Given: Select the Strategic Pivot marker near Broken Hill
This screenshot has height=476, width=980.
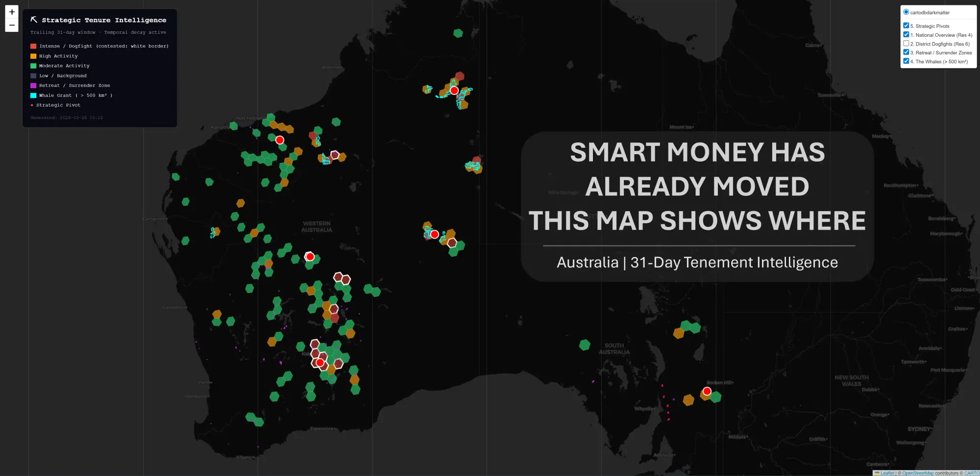Looking at the screenshot, I should pos(706,391).
